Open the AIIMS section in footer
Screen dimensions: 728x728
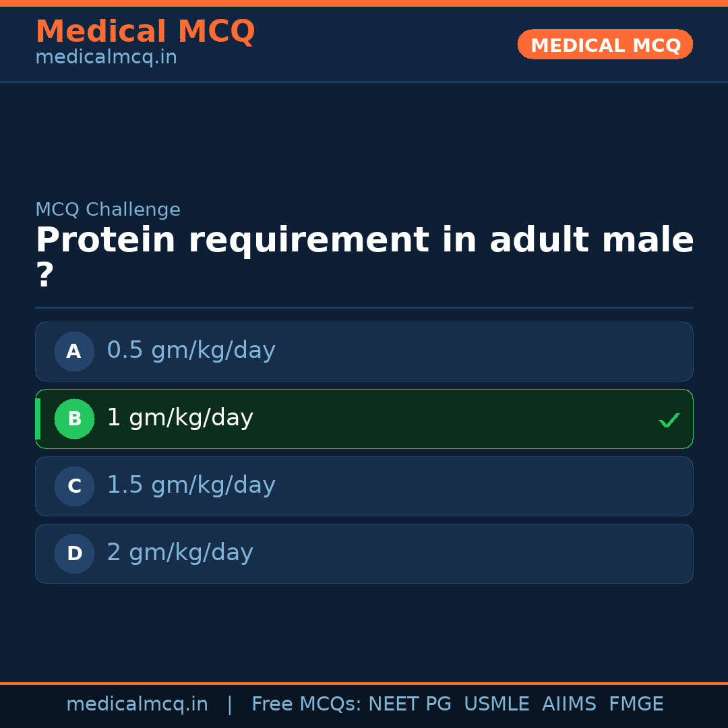[x=570, y=703]
